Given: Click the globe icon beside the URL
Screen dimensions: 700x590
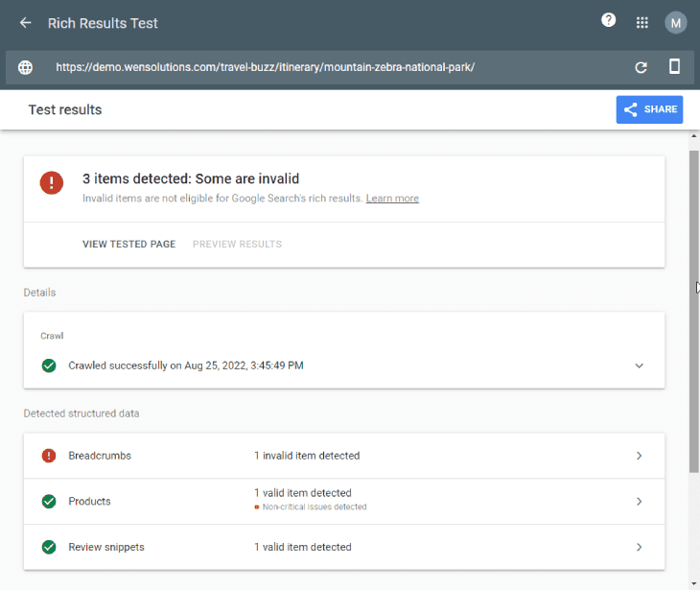Looking at the screenshot, I should tap(26, 67).
